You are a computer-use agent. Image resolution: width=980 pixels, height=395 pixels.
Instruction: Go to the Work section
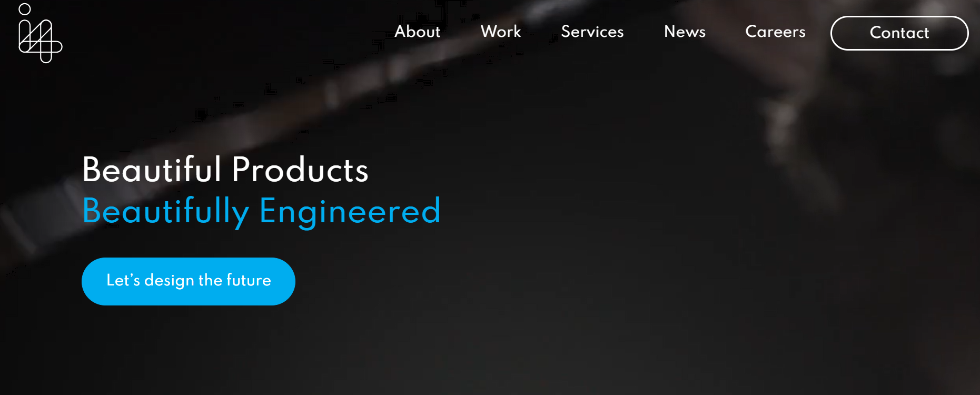point(501,32)
